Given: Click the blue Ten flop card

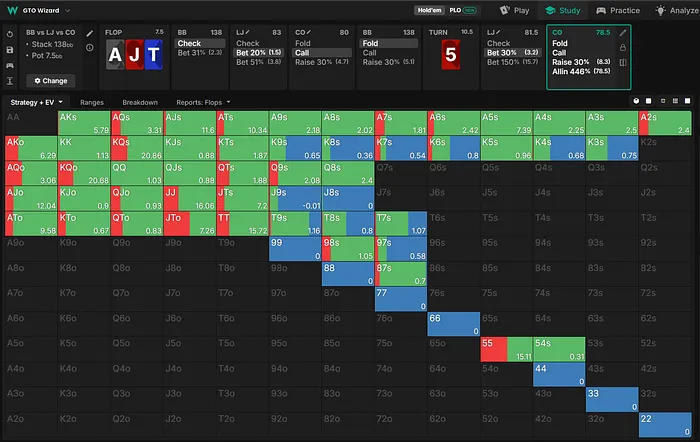Looking at the screenshot, I should tap(154, 54).
